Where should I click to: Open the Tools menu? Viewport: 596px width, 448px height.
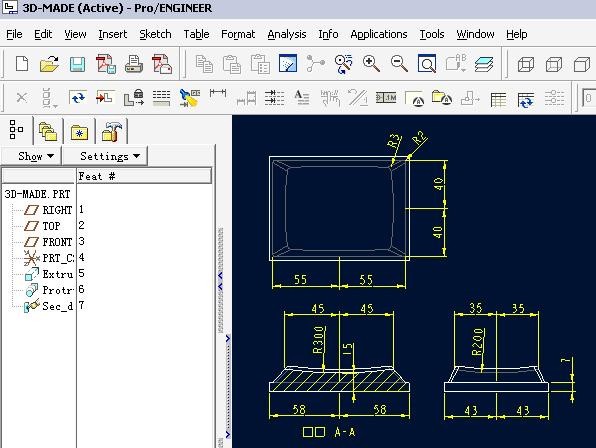coord(432,34)
